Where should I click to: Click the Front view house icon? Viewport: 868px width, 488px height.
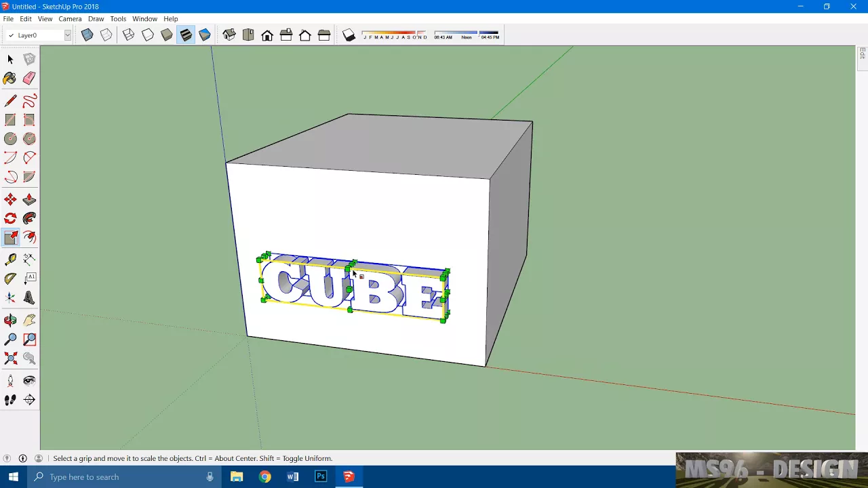(x=267, y=35)
